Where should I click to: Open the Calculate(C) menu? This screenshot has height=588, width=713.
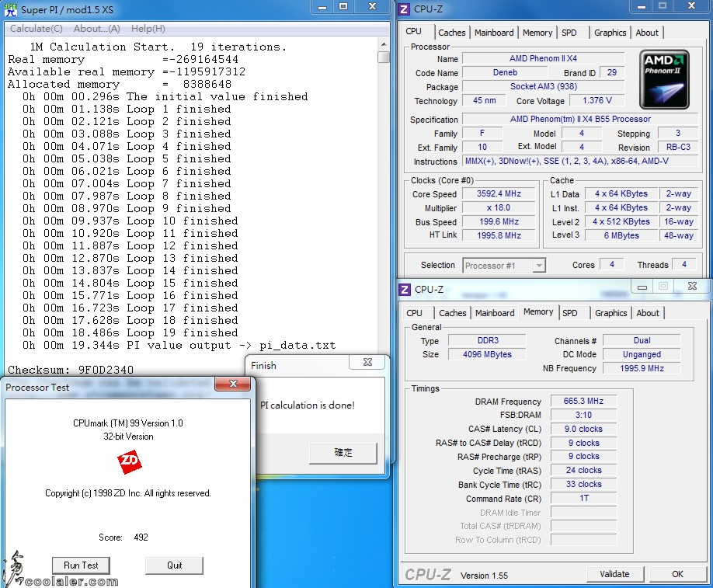point(36,29)
